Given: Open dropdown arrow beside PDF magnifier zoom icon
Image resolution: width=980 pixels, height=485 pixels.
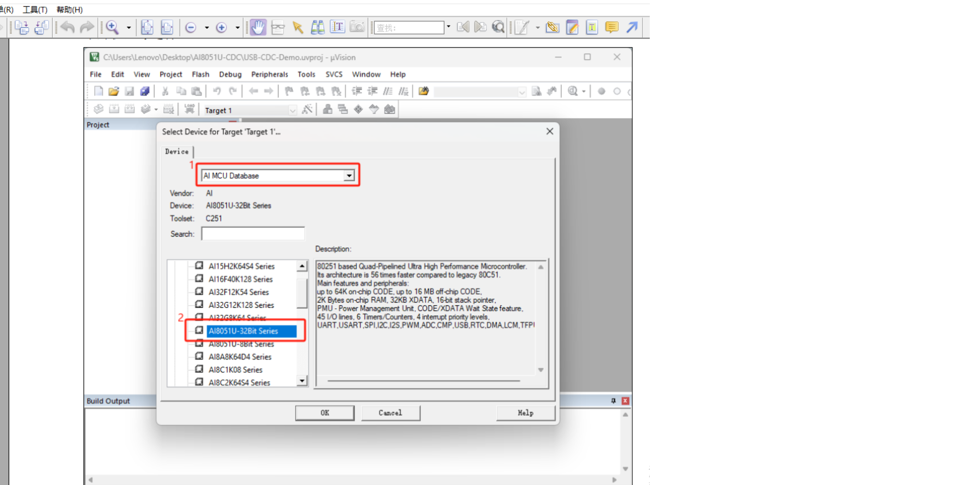Looking at the screenshot, I should tap(129, 28).
